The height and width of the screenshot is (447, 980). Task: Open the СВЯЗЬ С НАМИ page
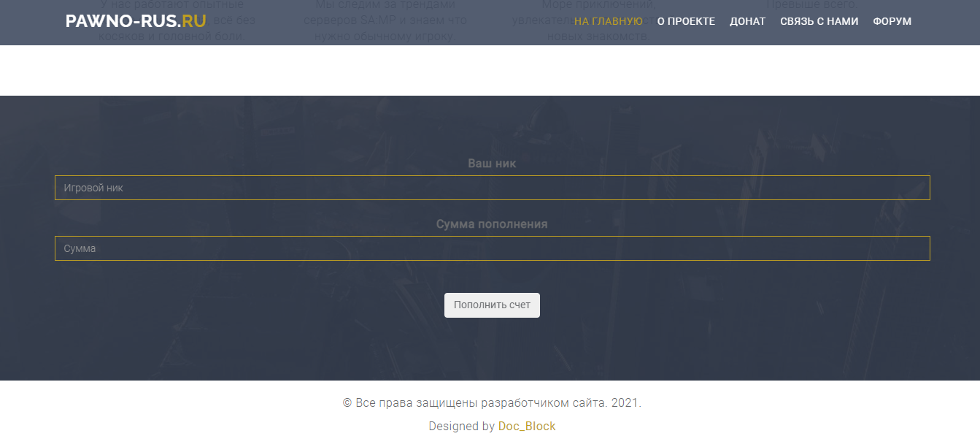point(819,21)
